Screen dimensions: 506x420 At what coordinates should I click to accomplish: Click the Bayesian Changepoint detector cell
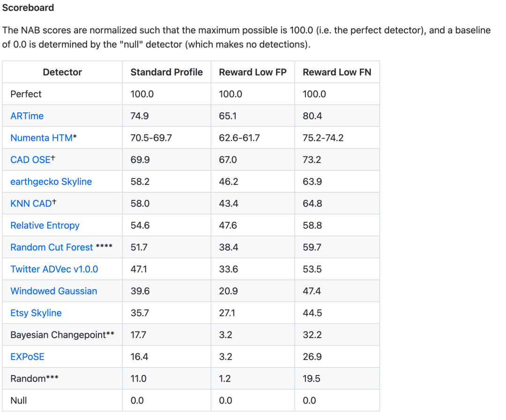[x=62, y=335]
